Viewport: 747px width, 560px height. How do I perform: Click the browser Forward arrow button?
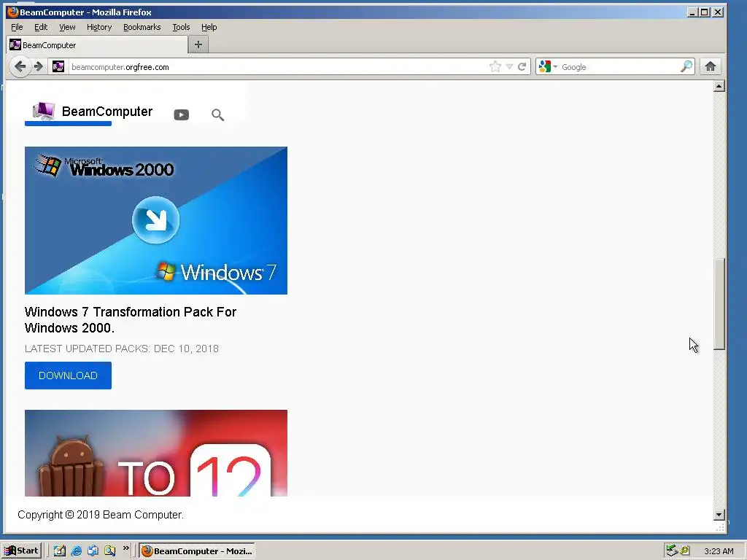pos(39,66)
